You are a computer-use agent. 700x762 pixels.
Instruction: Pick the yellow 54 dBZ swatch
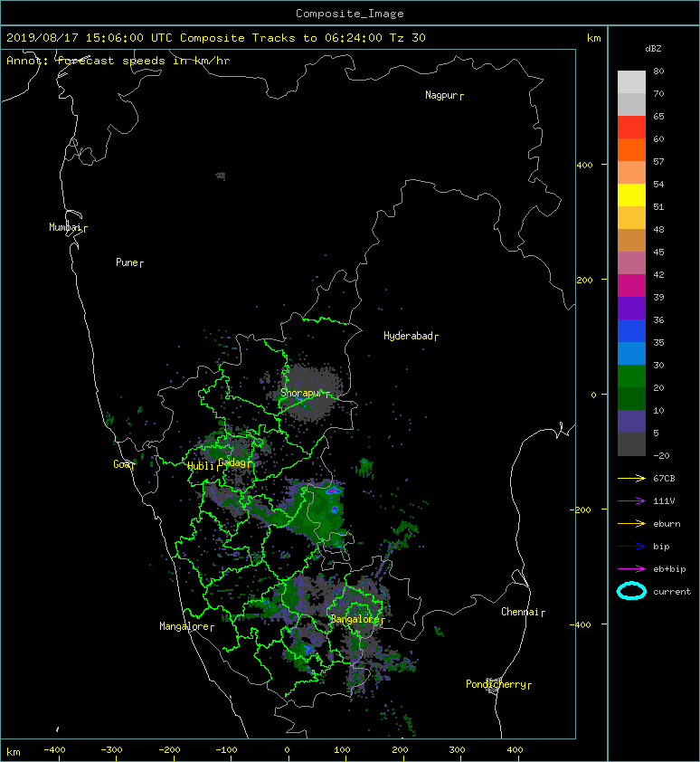(631, 195)
